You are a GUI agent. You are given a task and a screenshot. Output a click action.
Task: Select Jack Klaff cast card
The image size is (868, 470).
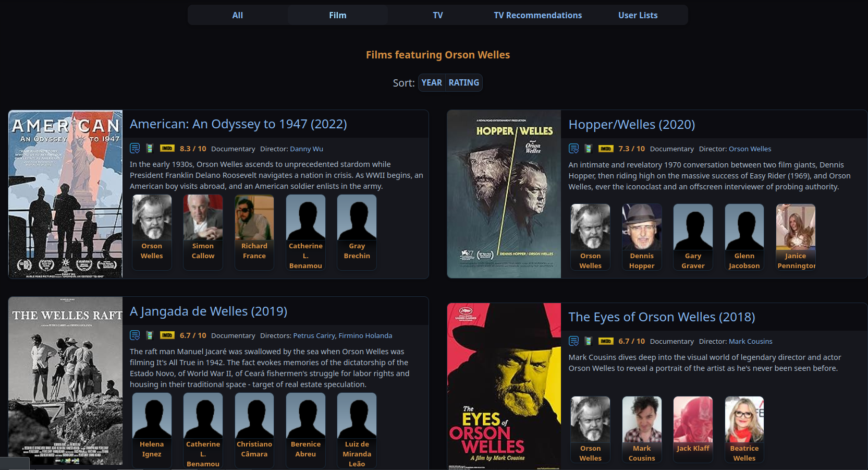coord(693,429)
